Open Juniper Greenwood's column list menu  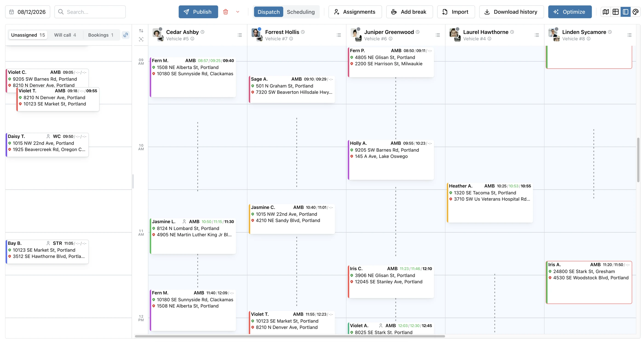coord(438,35)
